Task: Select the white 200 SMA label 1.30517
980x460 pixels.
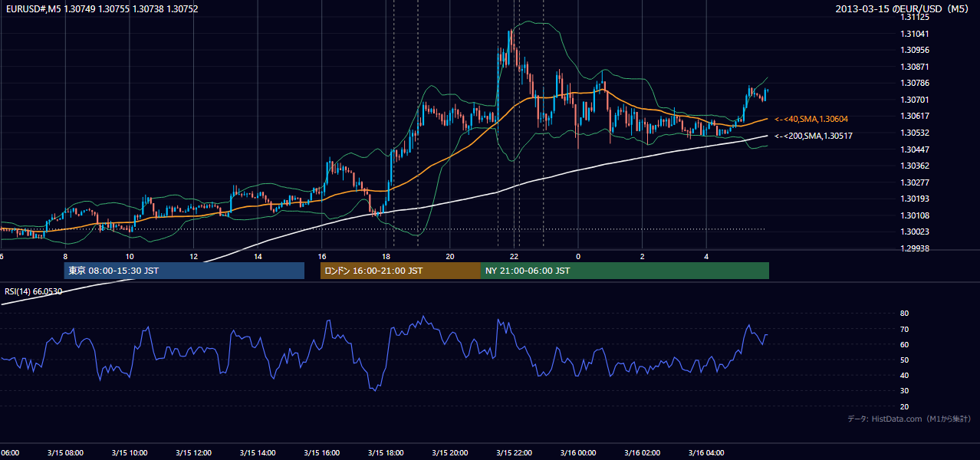Action: 814,136
